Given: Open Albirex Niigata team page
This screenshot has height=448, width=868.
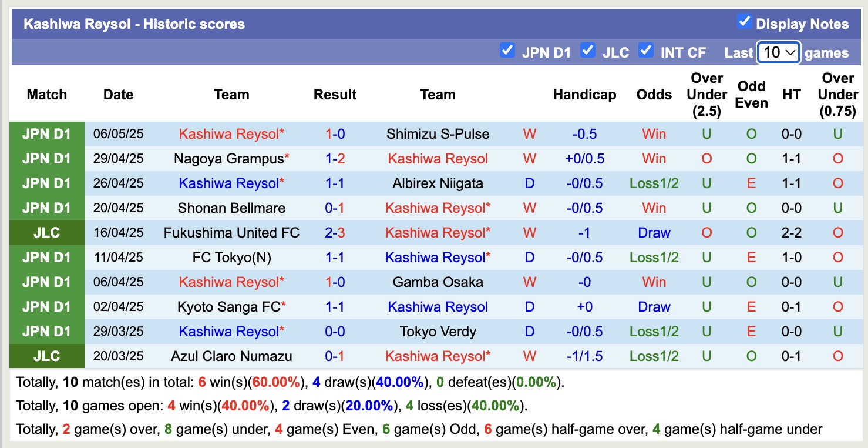Looking at the screenshot, I should (438, 183).
